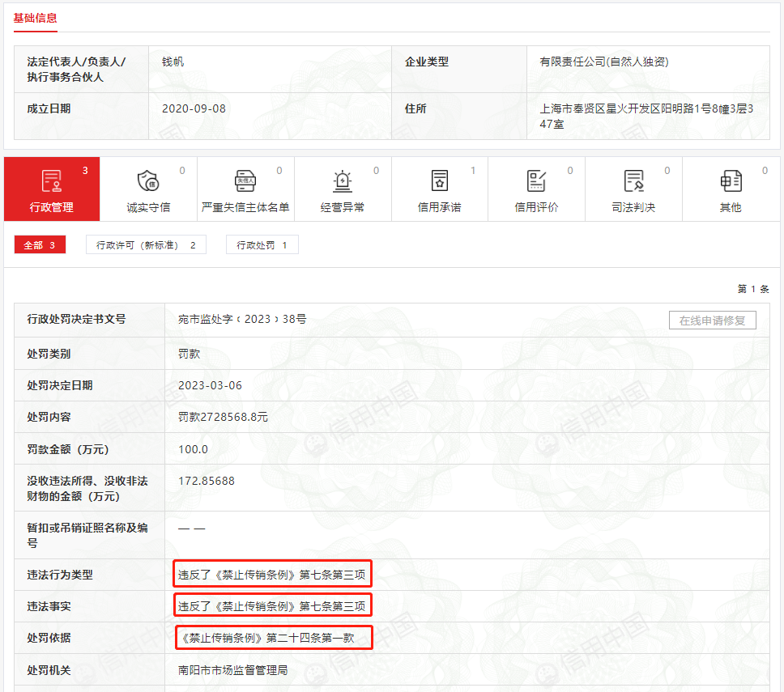The image size is (784, 692).
Task: Select the 全部 3 filter tab
Action: 40,245
